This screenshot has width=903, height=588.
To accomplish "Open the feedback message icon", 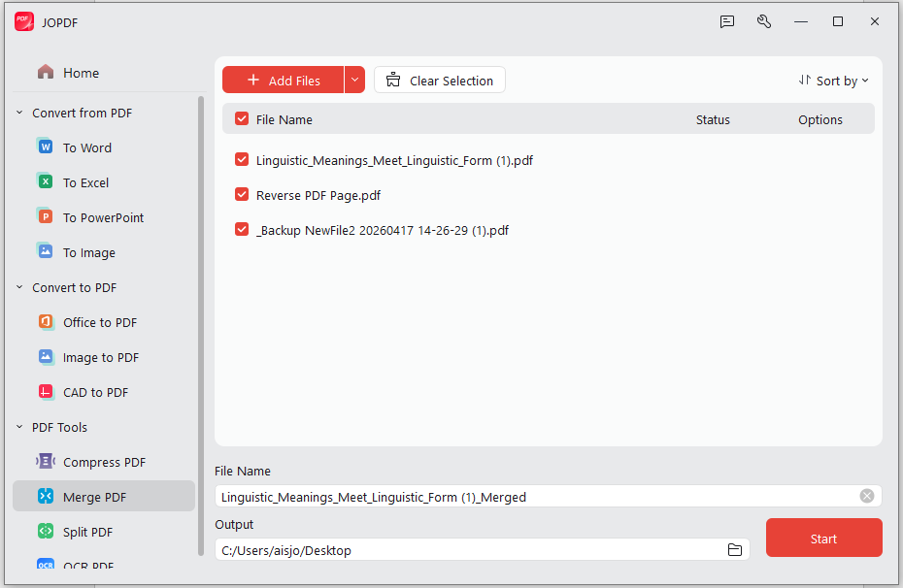I will click(727, 22).
